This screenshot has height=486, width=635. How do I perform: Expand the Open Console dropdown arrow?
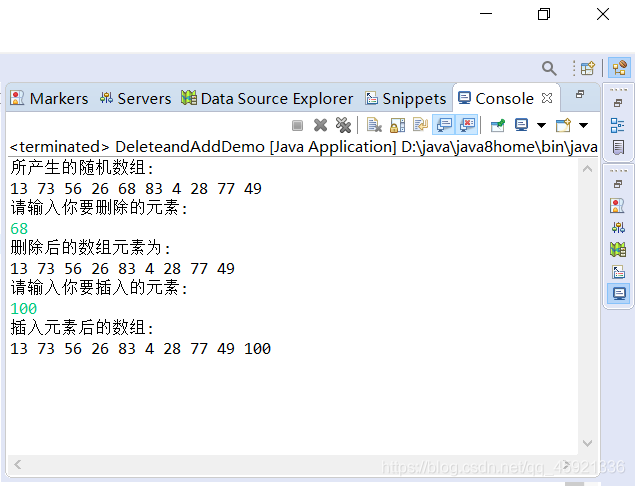tap(584, 125)
